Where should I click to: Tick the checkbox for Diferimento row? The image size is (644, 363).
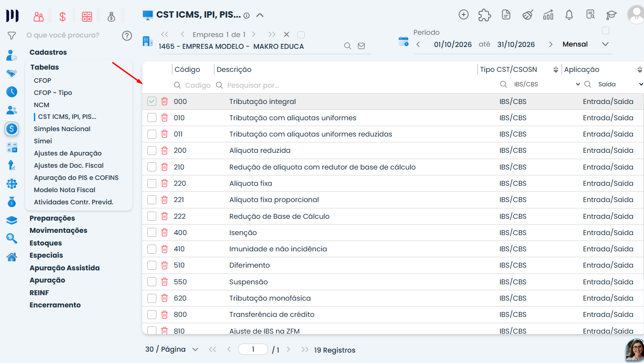point(152,265)
